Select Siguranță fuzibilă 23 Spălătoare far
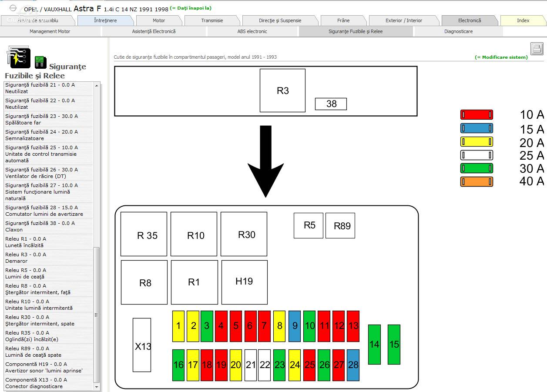The image size is (547, 392). pos(48,119)
